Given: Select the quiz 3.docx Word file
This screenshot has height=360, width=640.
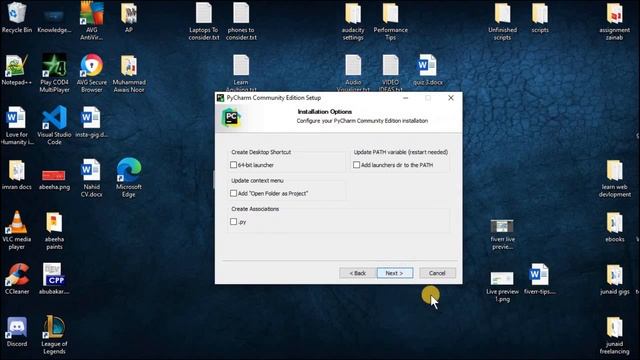Looking at the screenshot, I should (427, 70).
